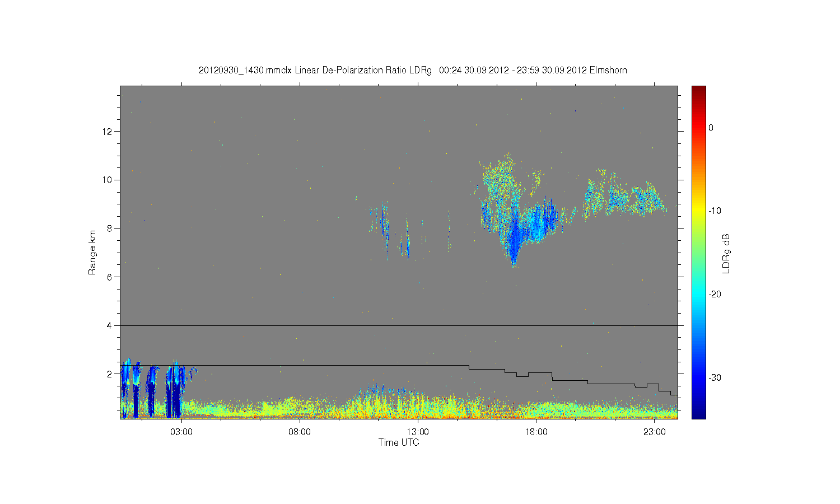Click the 'Range km' y-axis label

click(92, 253)
